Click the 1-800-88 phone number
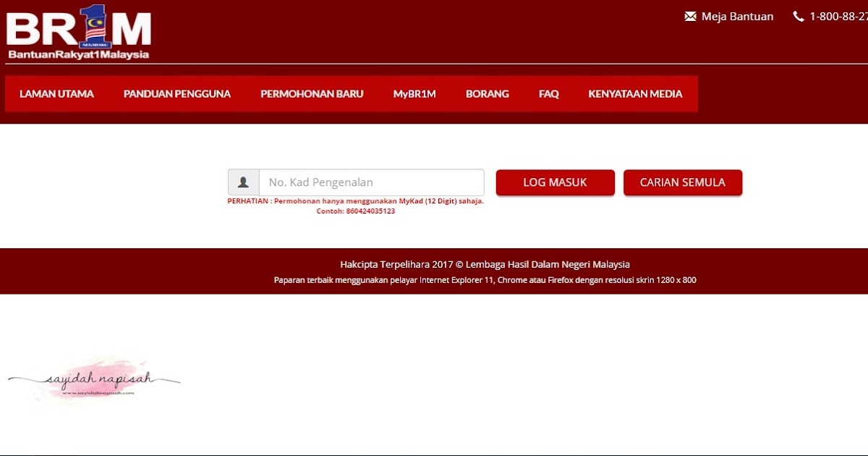This screenshot has width=868, height=456. [838, 16]
